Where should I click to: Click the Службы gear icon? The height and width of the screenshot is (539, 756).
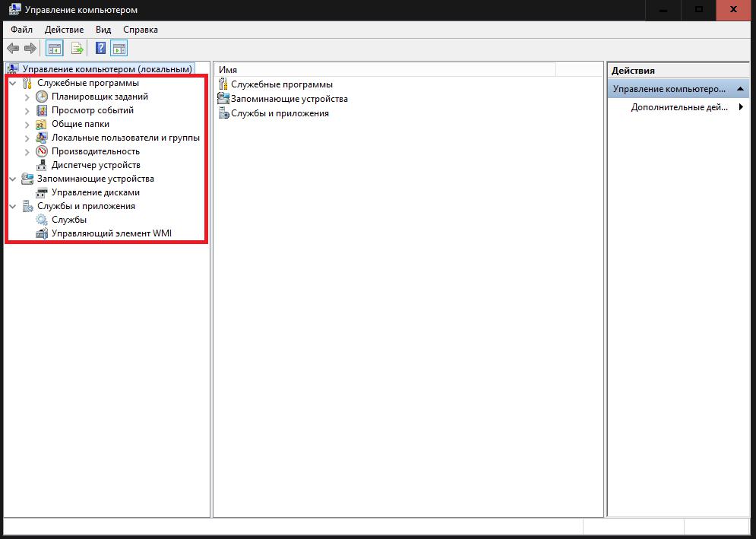click(x=42, y=220)
